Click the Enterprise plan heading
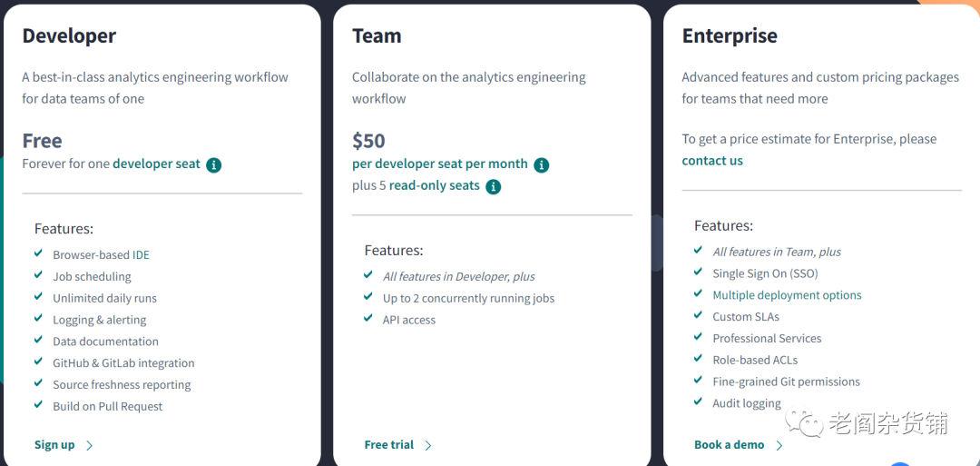The image size is (980, 466). 730,36
